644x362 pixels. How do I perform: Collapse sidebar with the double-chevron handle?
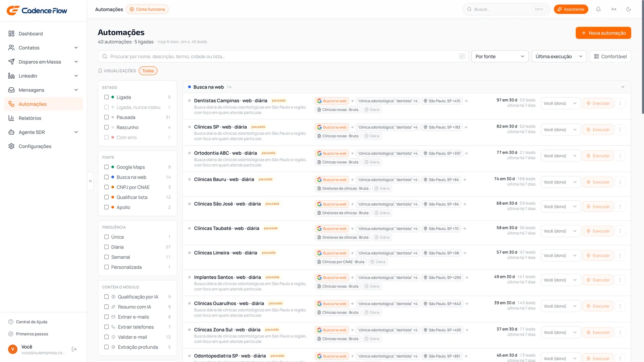pos(91,181)
